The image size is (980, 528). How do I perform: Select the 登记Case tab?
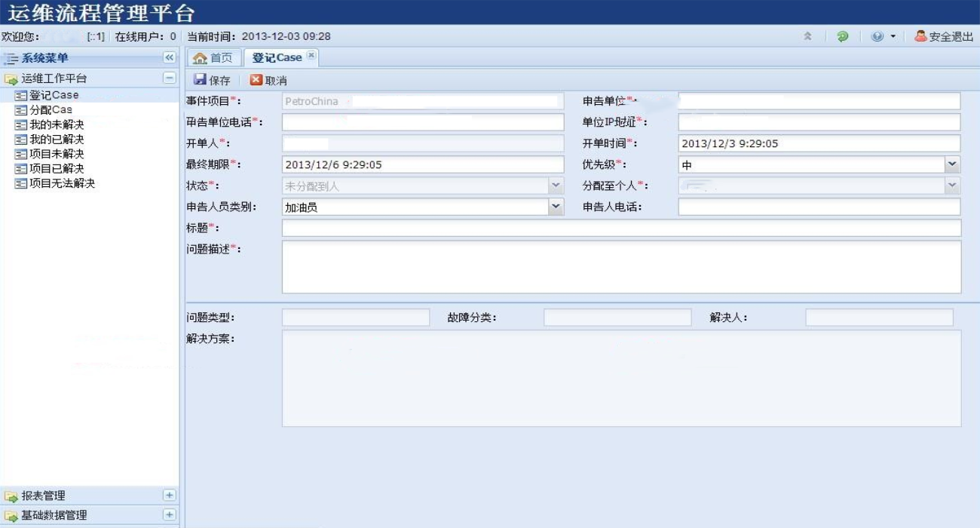click(282, 57)
